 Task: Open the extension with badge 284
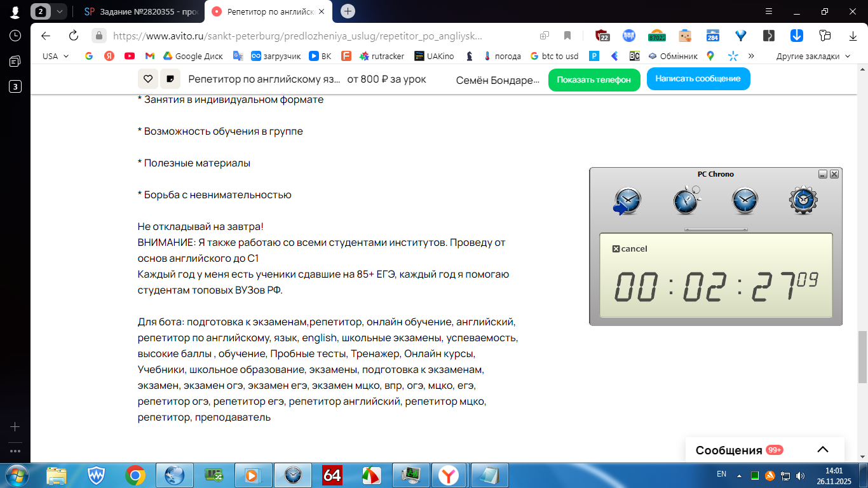[712, 36]
